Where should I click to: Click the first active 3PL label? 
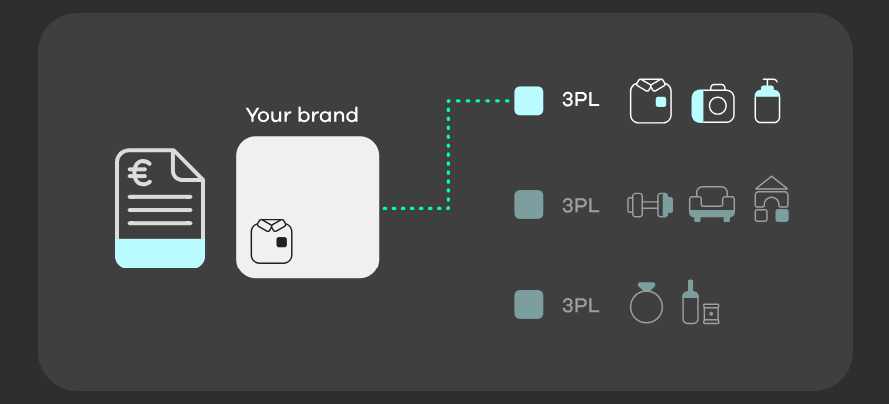581,100
